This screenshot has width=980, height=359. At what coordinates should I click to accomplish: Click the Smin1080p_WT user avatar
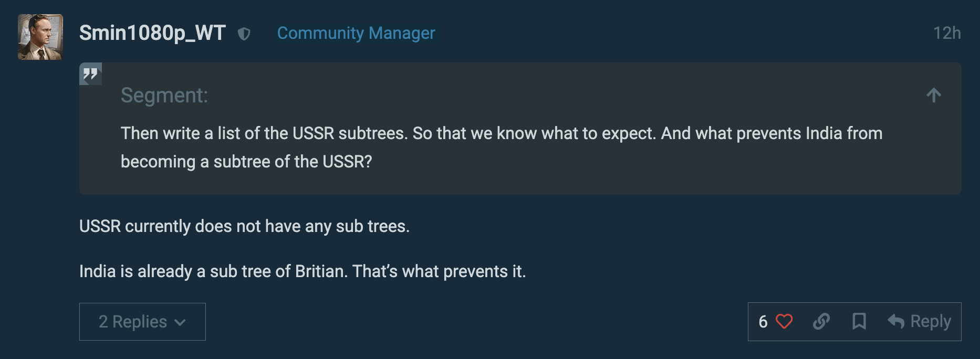pyautogui.click(x=40, y=37)
